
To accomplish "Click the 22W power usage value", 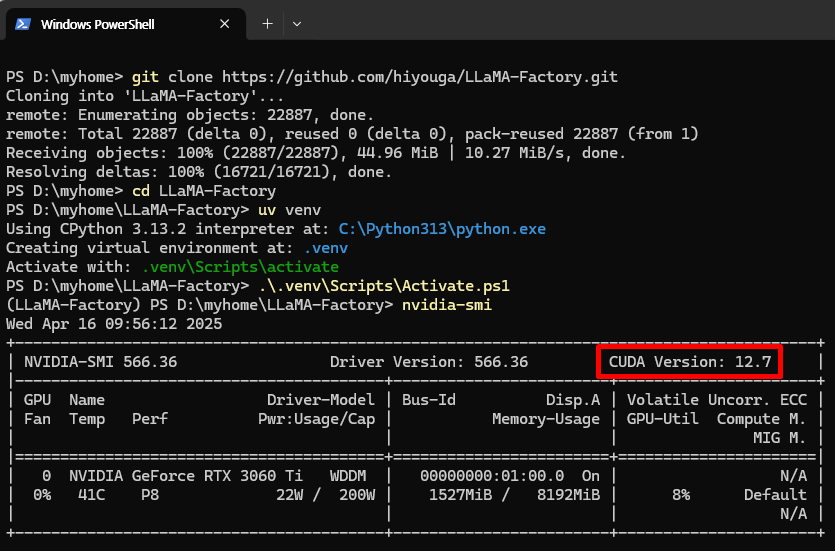I will pos(289,495).
